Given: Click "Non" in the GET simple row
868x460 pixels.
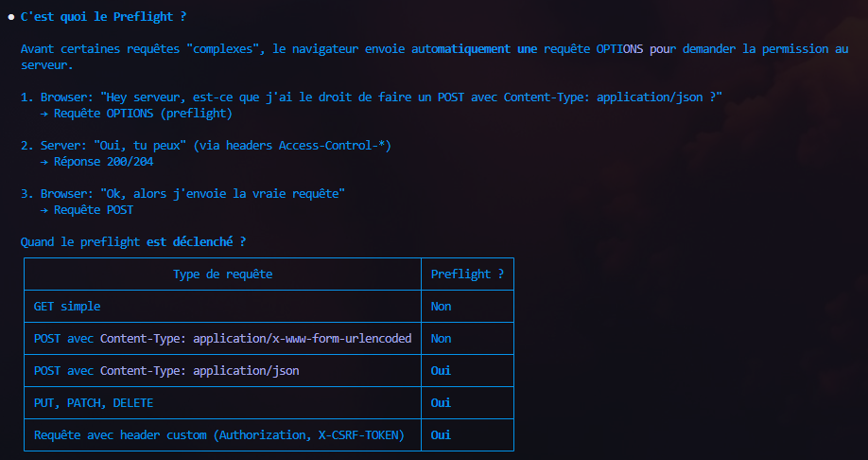Looking at the screenshot, I should pos(441,307).
